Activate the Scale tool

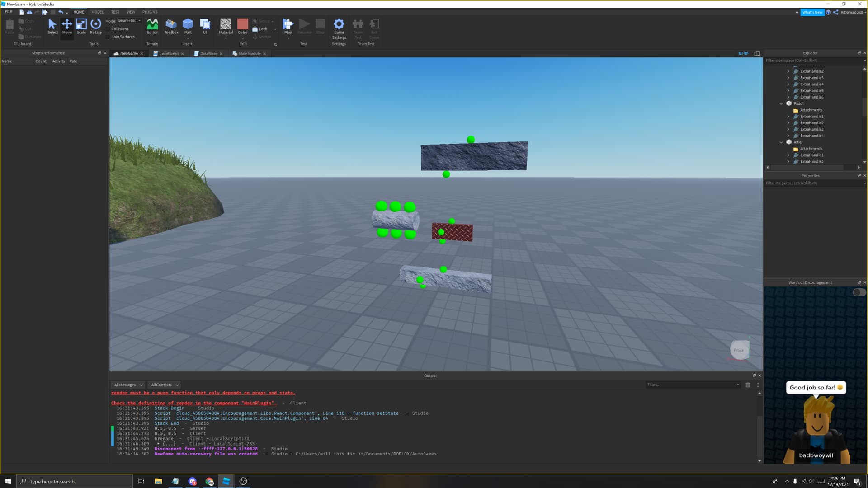pyautogui.click(x=81, y=26)
